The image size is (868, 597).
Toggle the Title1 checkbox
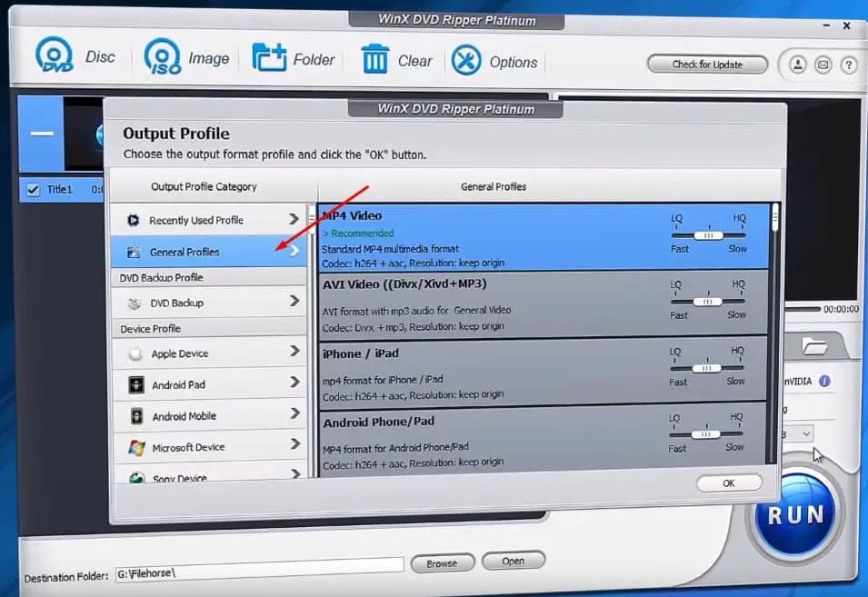34,190
